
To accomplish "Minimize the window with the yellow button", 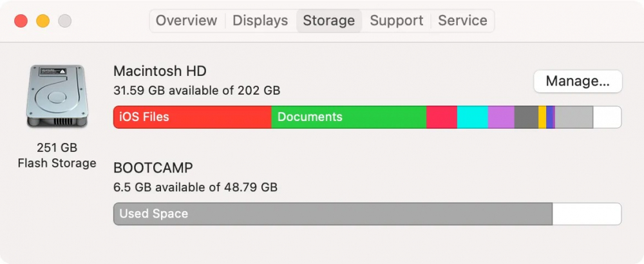I will click(43, 21).
